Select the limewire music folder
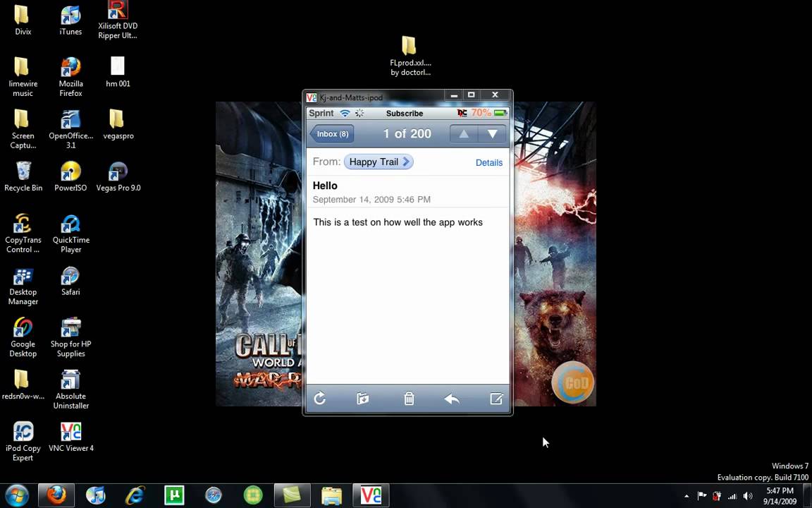The width and height of the screenshot is (812, 508). 23,77
